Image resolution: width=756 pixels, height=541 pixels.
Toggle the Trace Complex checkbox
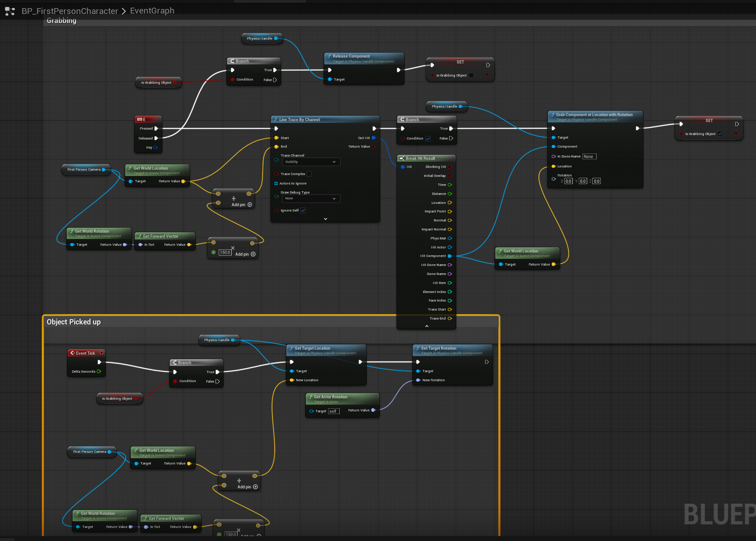point(309,174)
